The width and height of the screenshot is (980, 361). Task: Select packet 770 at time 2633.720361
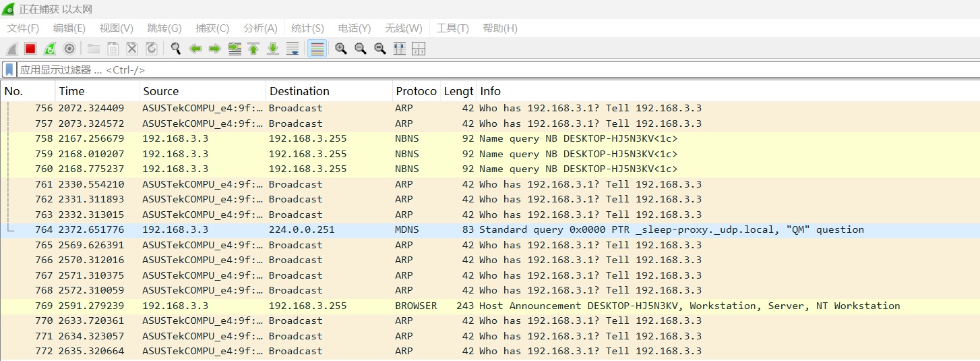point(490,321)
